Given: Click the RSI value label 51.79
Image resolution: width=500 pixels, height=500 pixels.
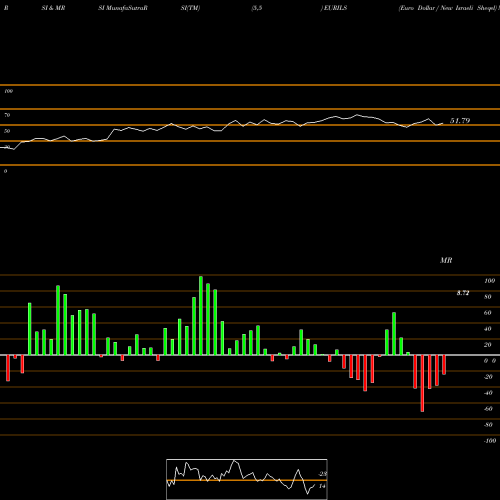Looking at the screenshot, I should [x=460, y=121].
